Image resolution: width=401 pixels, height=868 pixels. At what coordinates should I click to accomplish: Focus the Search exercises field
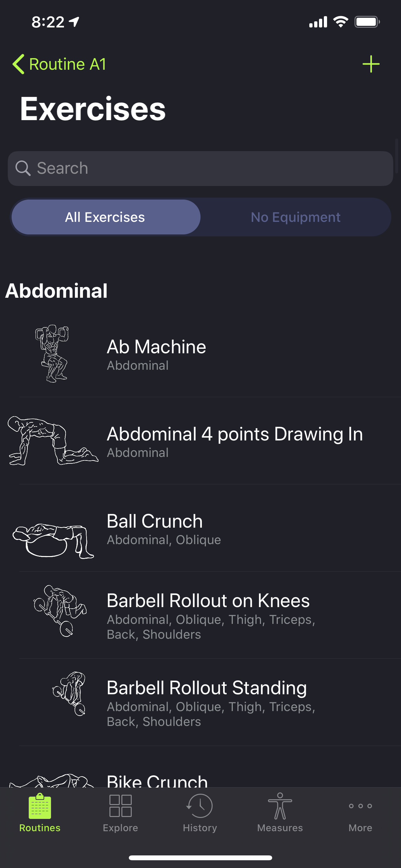[x=209, y=168]
